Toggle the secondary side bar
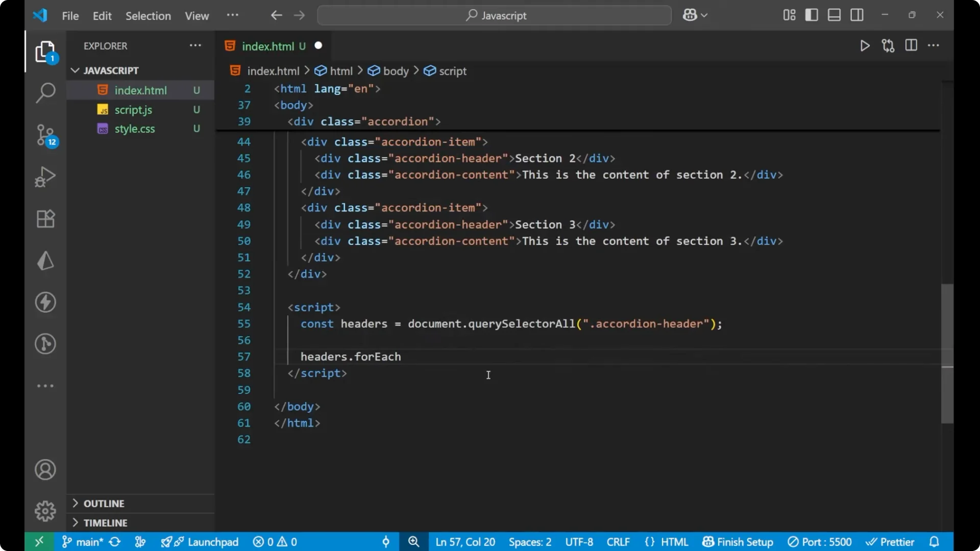Viewport: 980px width, 551px height. 856,15
